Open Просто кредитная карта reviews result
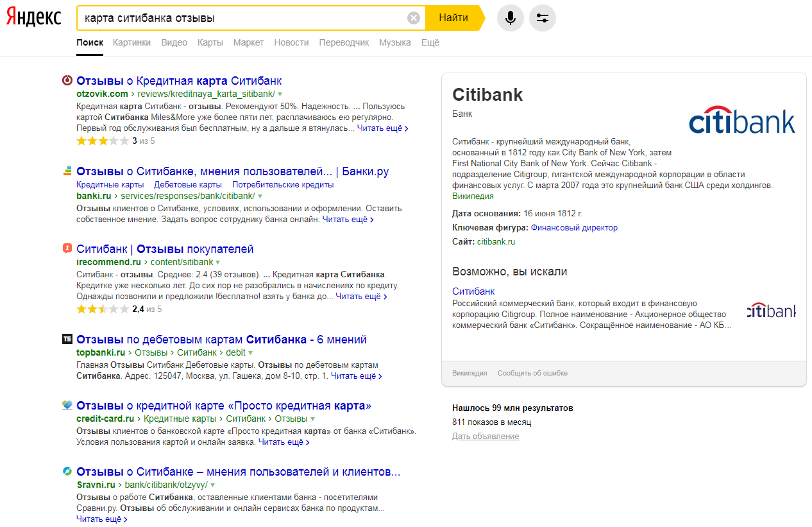 coord(224,406)
